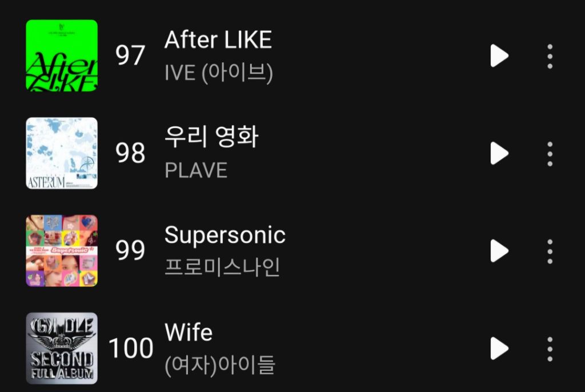Open the kebab menu next to Wife

[x=549, y=348]
